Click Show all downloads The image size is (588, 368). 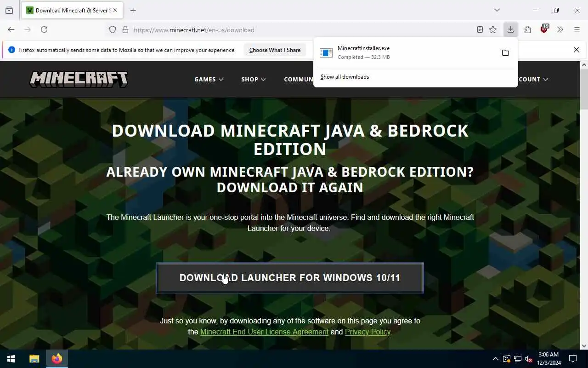[345, 77]
